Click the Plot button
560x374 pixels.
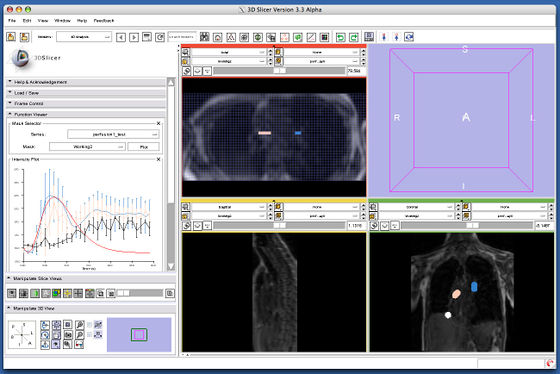(144, 147)
